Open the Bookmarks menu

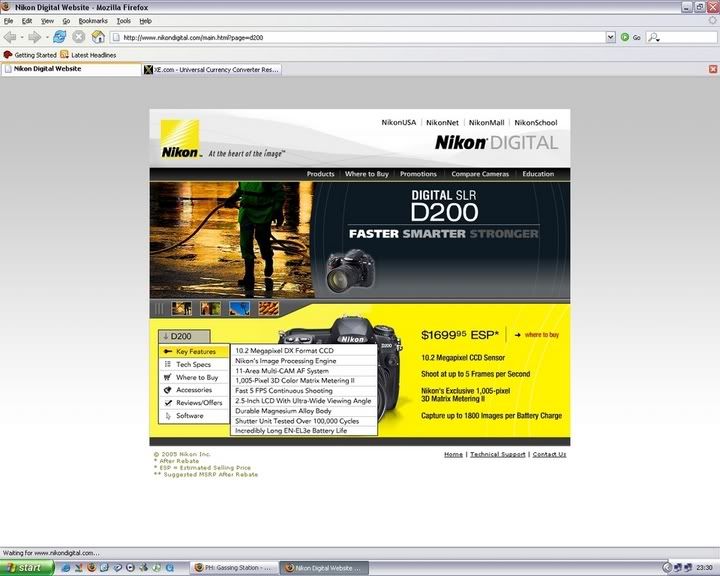click(93, 21)
